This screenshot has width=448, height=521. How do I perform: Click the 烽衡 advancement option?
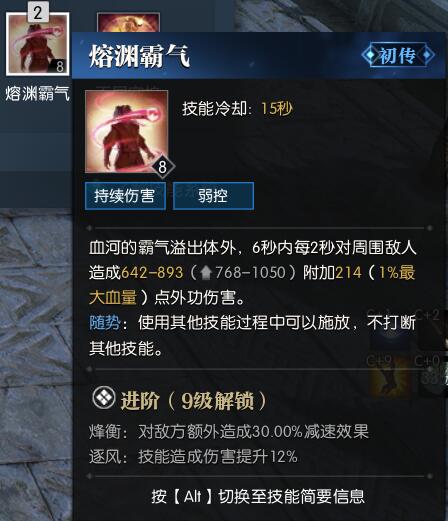[229, 431]
